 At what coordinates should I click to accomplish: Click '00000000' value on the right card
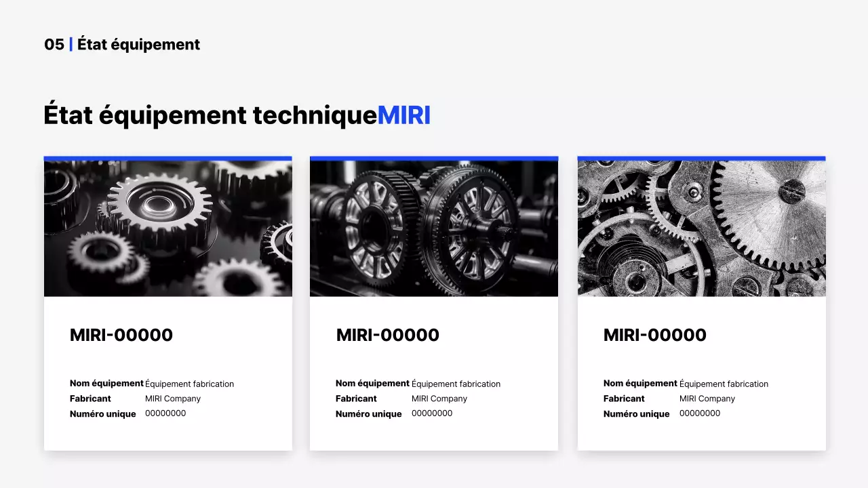[x=699, y=413]
